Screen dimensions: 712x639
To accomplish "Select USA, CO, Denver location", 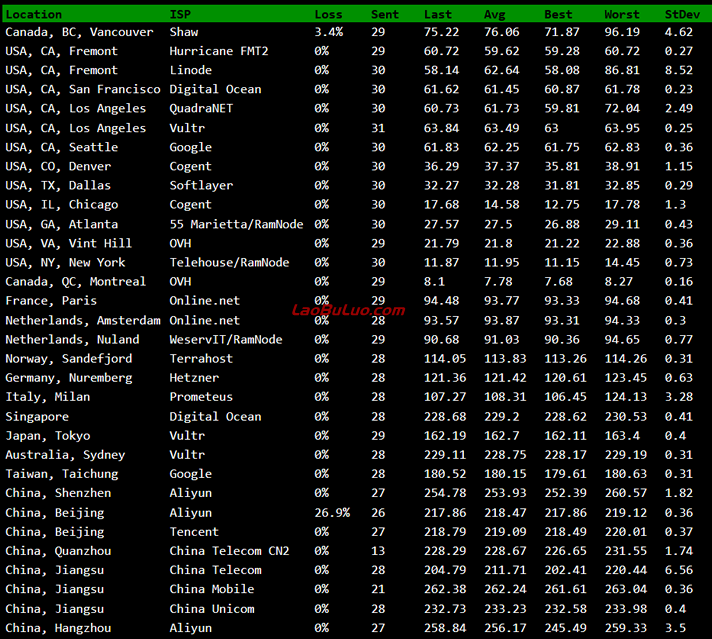I will 58,167.
